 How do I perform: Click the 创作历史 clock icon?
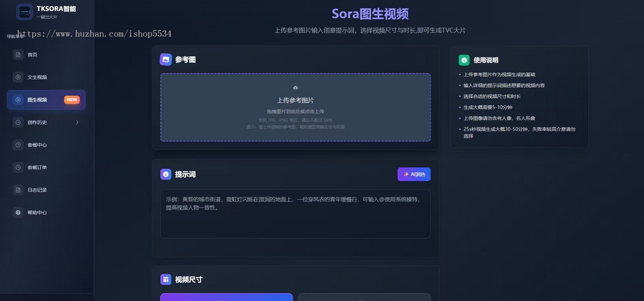tap(18, 123)
